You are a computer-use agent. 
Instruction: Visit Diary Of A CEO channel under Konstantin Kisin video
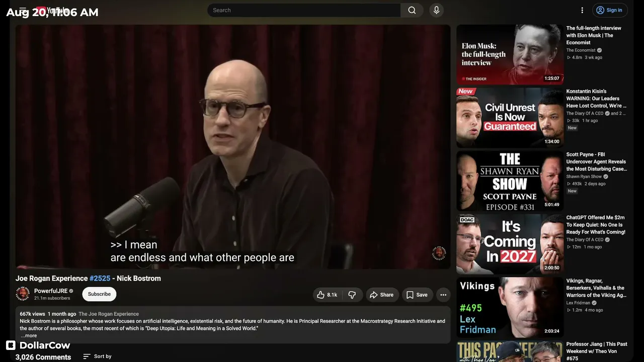585,114
